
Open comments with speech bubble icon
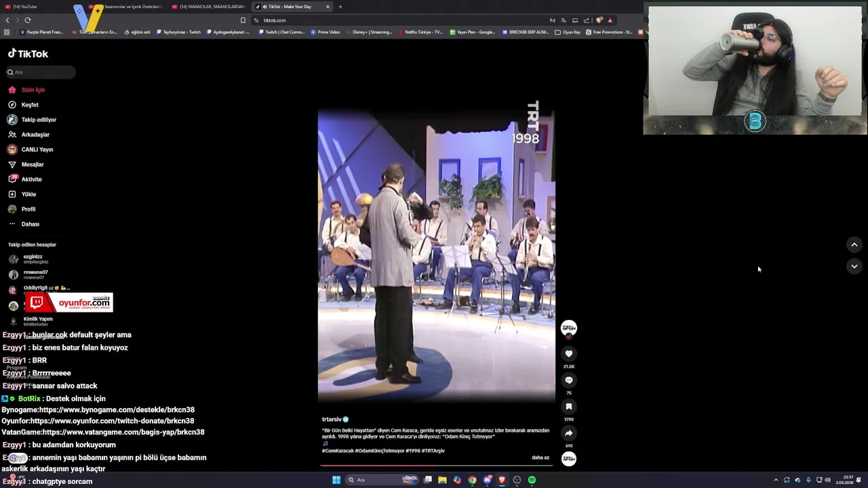pyautogui.click(x=569, y=380)
